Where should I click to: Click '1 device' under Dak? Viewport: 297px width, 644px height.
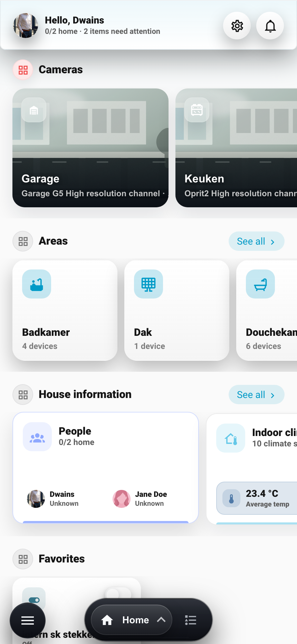pos(150,346)
